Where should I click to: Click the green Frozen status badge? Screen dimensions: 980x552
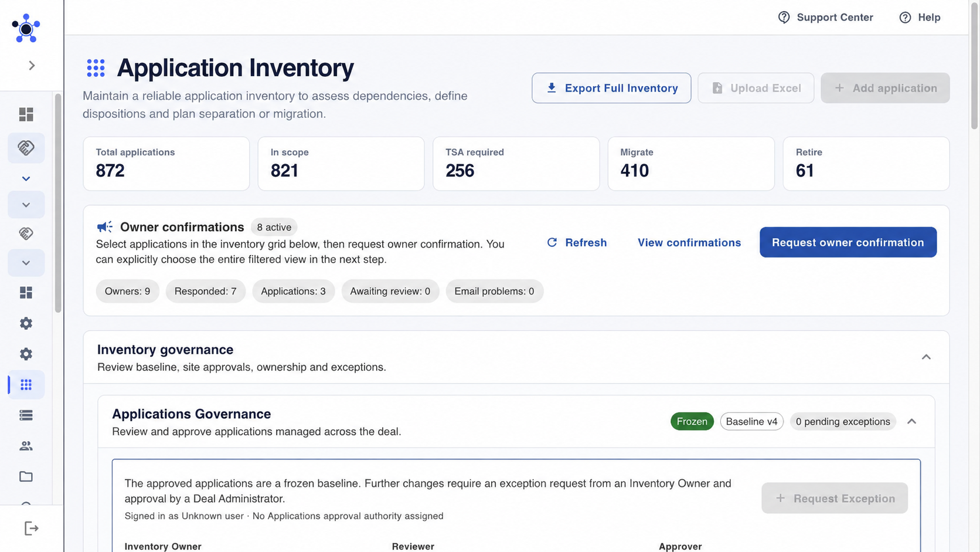[x=692, y=421]
